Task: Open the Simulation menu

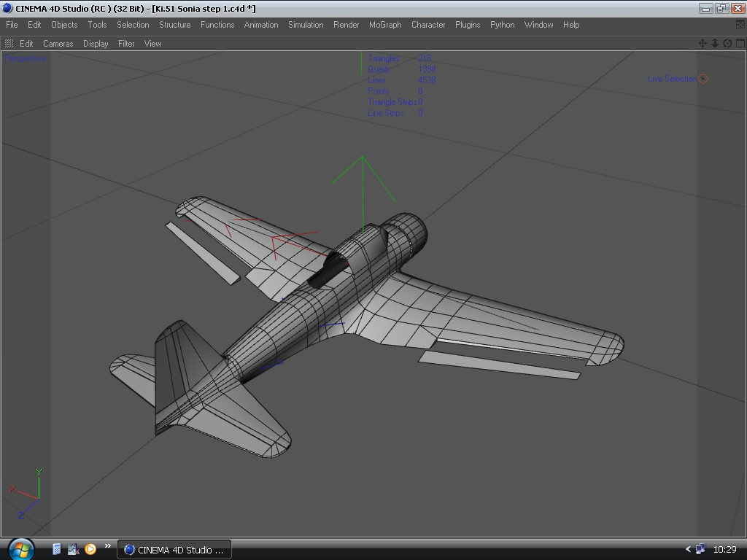Action: [306, 25]
